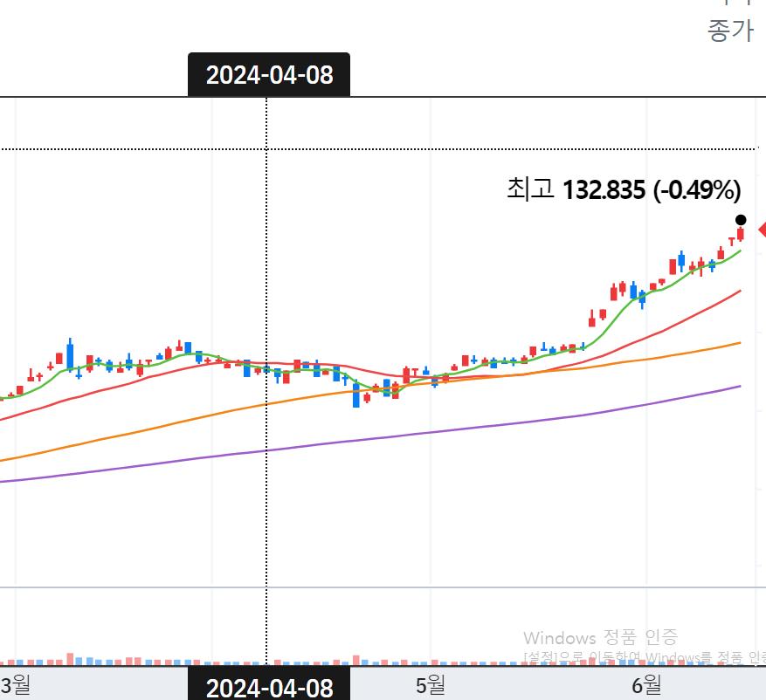Click the black dot marking the chart high
Screen dimensions: 766x700
741,220
